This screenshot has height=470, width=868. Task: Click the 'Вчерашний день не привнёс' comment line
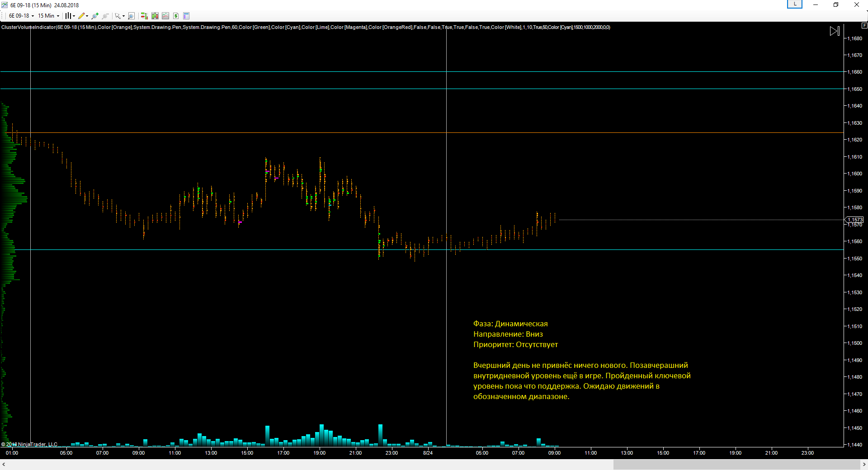pos(580,365)
